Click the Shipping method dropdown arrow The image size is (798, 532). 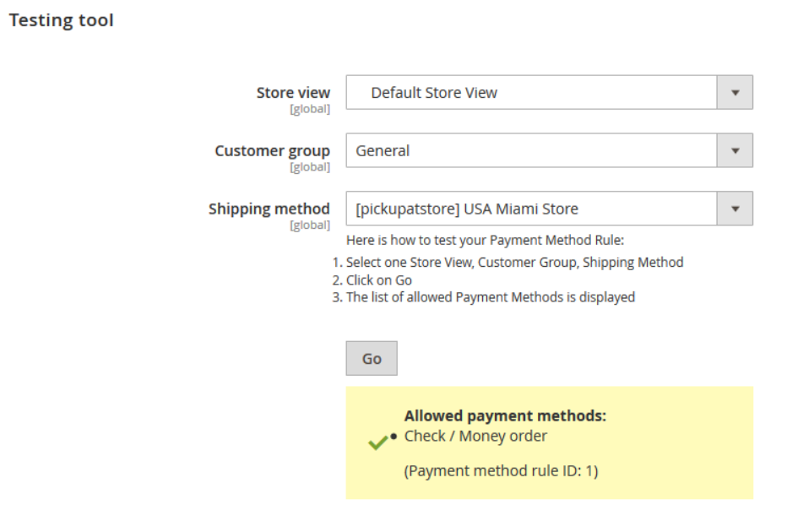(735, 209)
